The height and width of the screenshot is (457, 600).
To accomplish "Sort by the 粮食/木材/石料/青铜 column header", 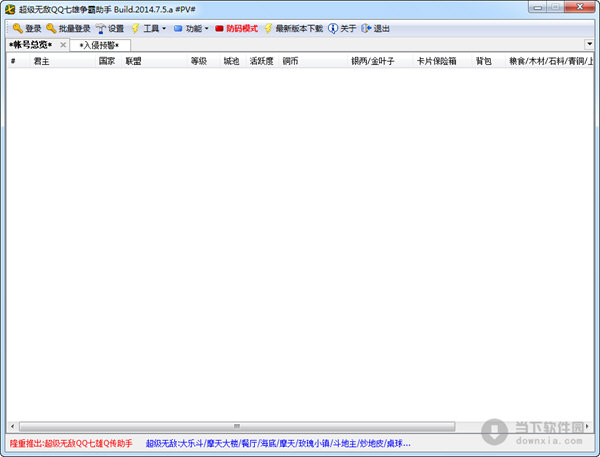I will [549, 61].
